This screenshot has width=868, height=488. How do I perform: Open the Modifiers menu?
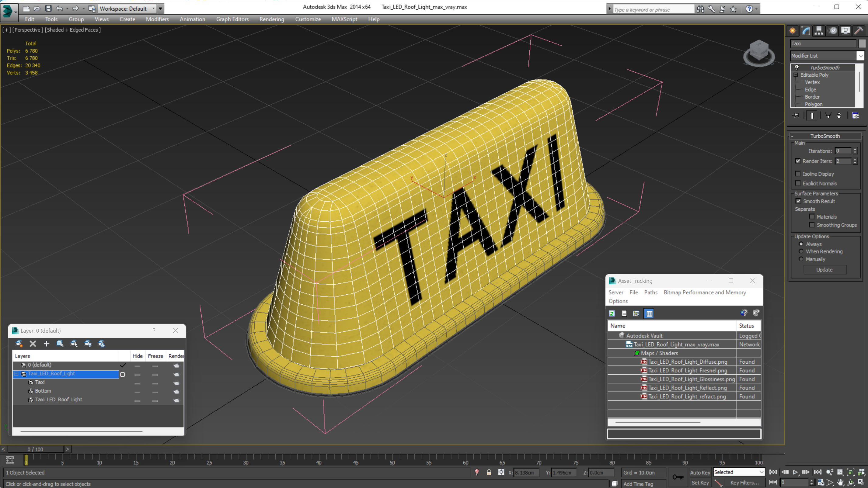157,19
